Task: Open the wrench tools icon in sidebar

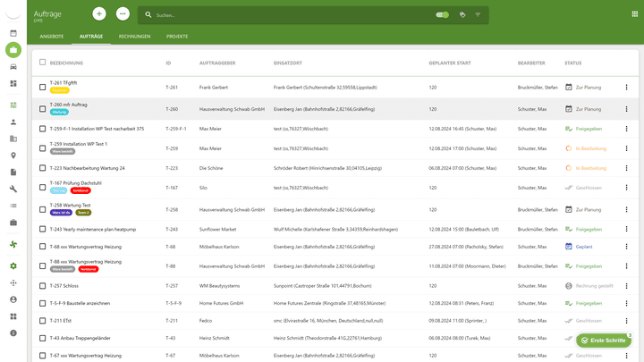Action: click(x=13, y=189)
